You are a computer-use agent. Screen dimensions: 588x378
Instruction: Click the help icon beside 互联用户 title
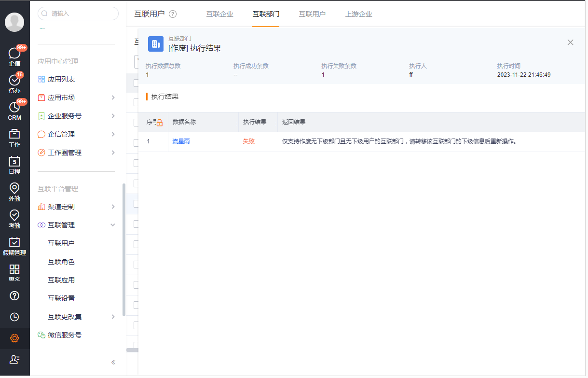pyautogui.click(x=173, y=14)
